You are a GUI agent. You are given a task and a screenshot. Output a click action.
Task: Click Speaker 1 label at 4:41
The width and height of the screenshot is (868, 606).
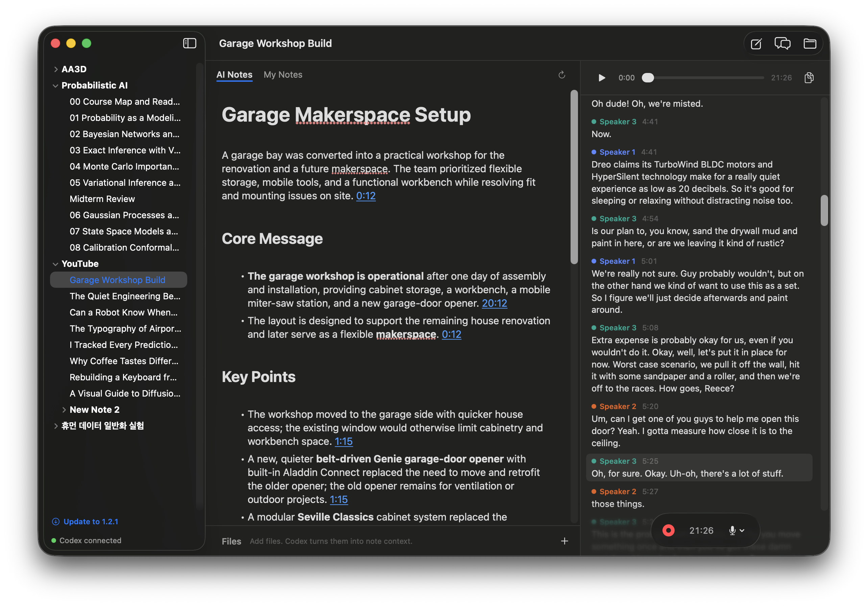pos(617,152)
